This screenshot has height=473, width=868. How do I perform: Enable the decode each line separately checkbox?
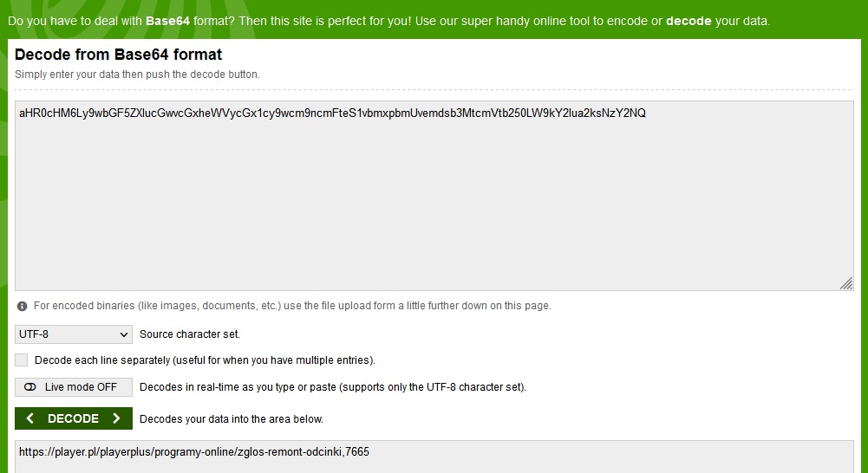pos(22,360)
